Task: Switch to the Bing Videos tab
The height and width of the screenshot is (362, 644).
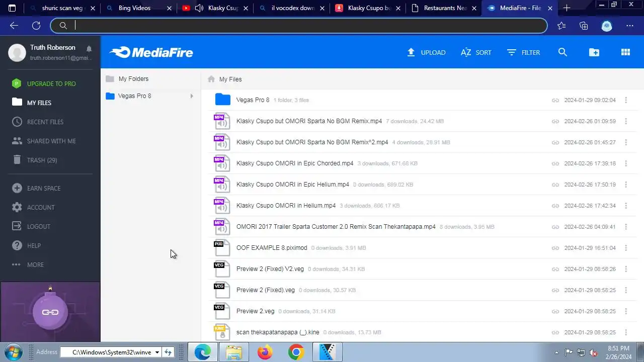Action: click(134, 8)
